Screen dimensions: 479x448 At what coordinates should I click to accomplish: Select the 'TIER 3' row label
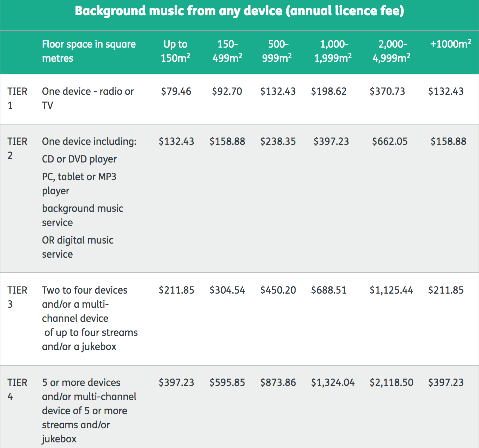17,297
